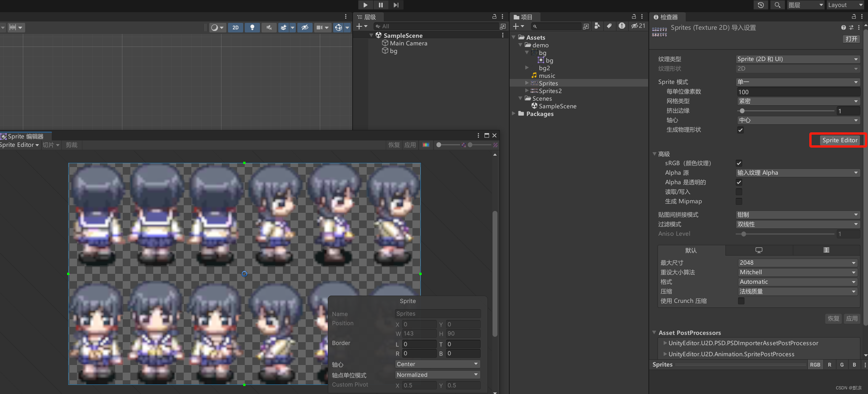Image resolution: width=868 pixels, height=394 pixels.
Task: Click RGB channel preview button
Action: point(815,365)
